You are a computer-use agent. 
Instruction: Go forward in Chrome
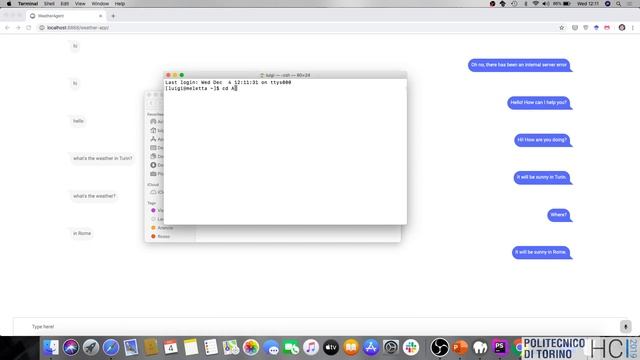[x=18, y=28]
